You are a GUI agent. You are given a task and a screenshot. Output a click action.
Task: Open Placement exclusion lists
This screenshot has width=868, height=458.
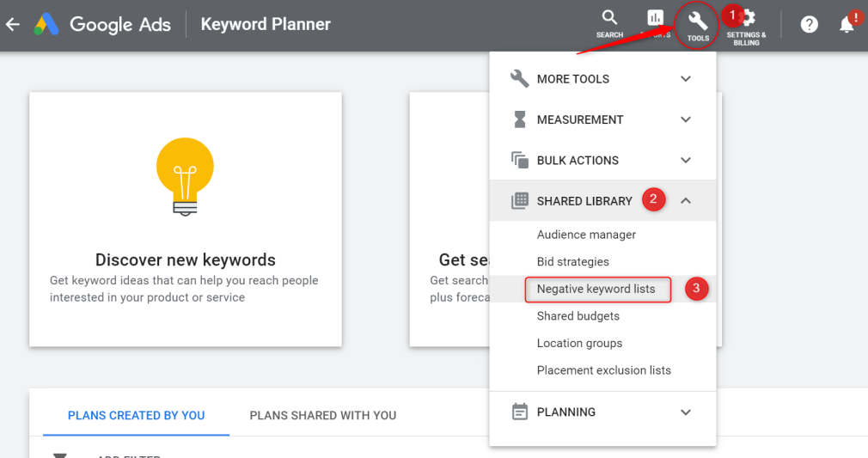[604, 370]
